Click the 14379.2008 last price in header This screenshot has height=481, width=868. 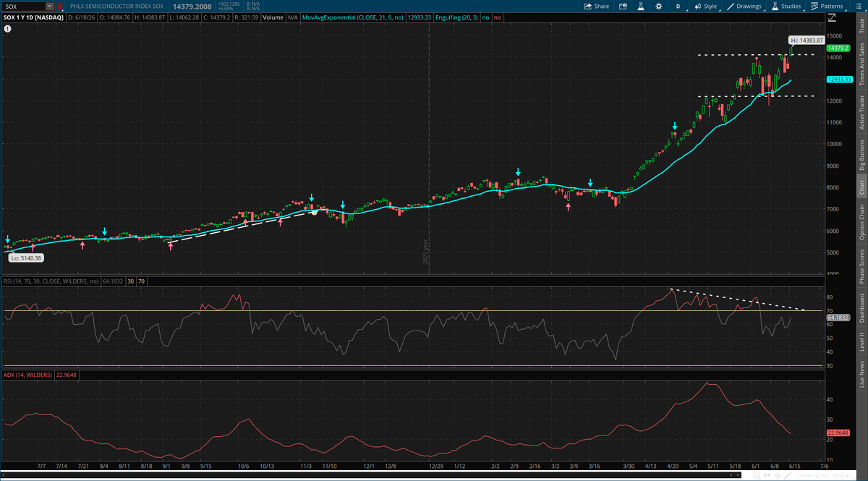(193, 6)
